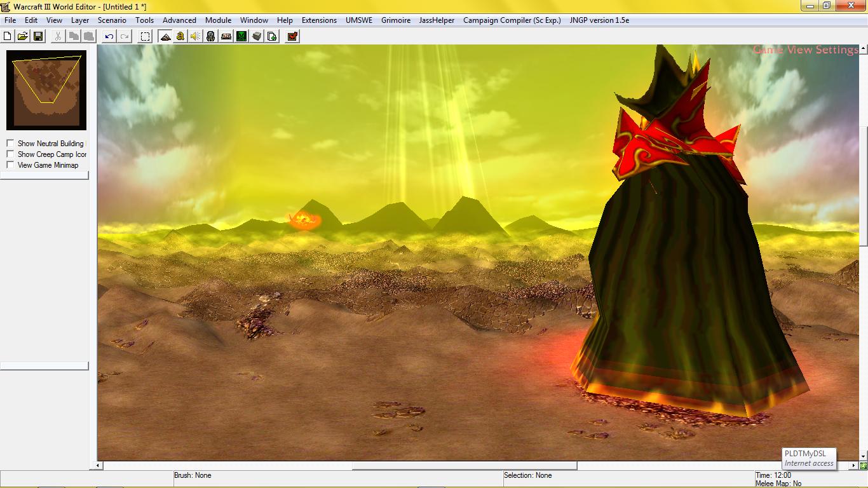Create a new map with the New icon

8,37
